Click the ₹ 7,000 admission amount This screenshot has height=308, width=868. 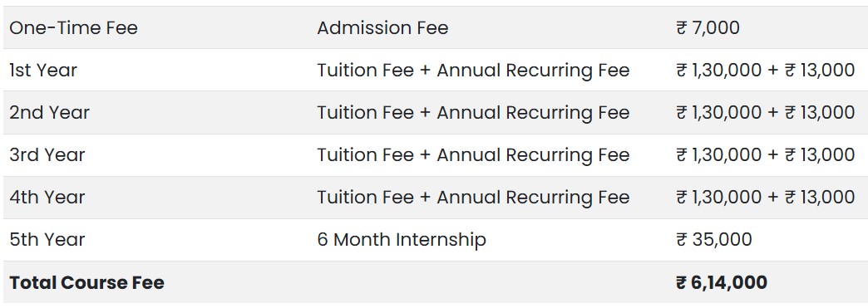point(708,27)
